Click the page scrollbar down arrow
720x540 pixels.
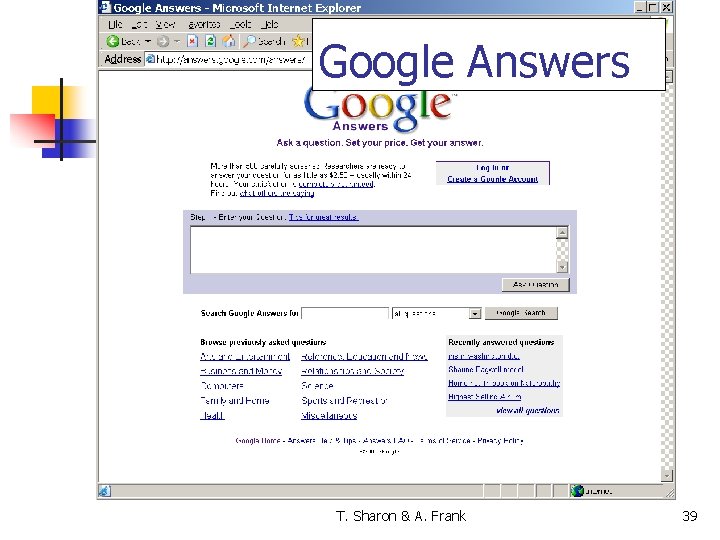pyautogui.click(x=667, y=476)
